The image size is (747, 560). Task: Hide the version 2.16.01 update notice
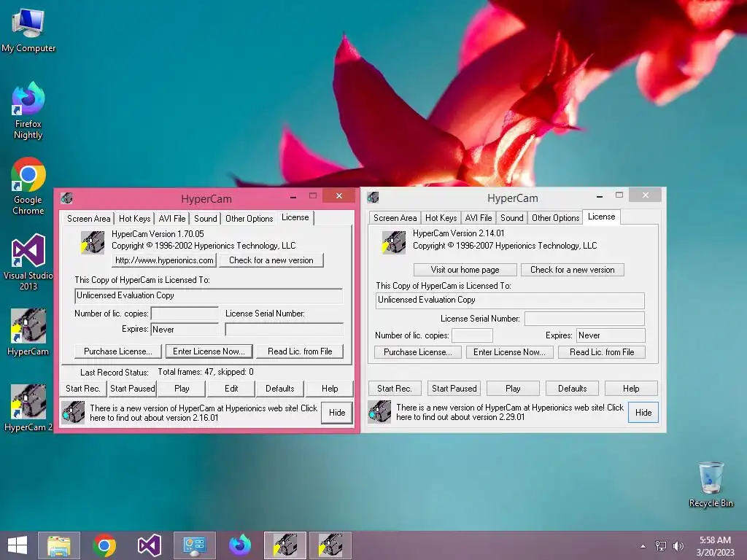coord(337,413)
